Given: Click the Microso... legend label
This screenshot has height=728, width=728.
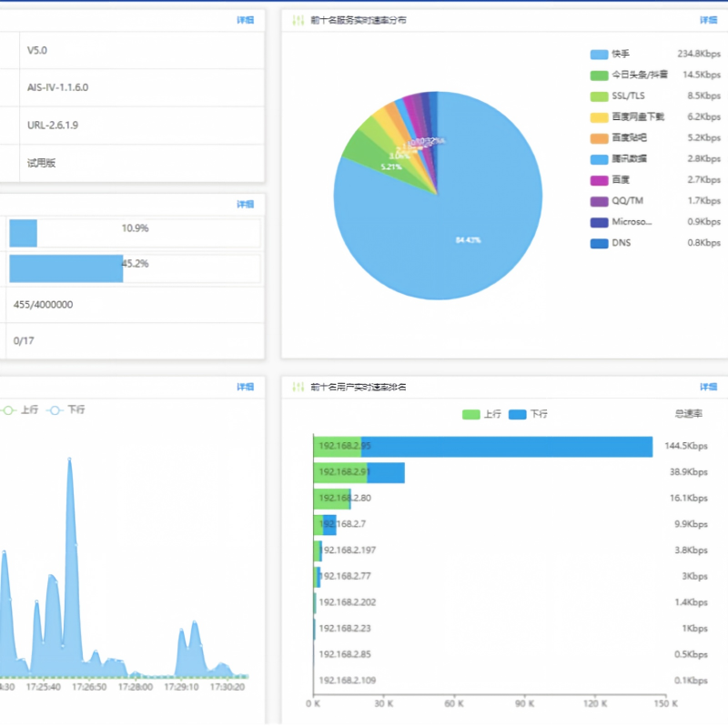Looking at the screenshot, I should click(x=632, y=221).
